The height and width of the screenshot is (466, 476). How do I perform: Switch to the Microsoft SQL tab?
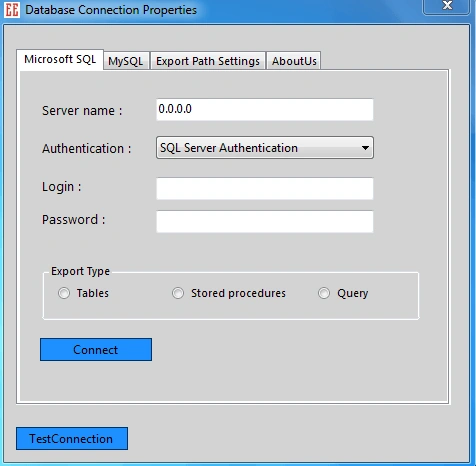[60, 60]
